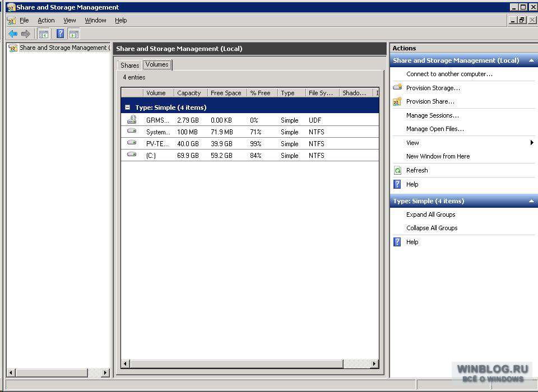
Task: Click tree pane scrollbar right arrow
Action: pyautogui.click(x=105, y=372)
